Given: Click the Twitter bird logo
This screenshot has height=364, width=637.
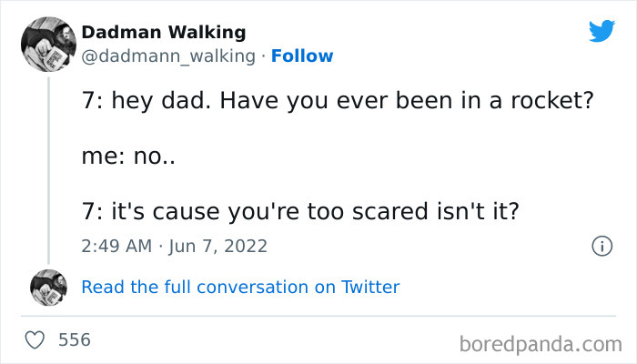Looking at the screenshot, I should (x=602, y=32).
